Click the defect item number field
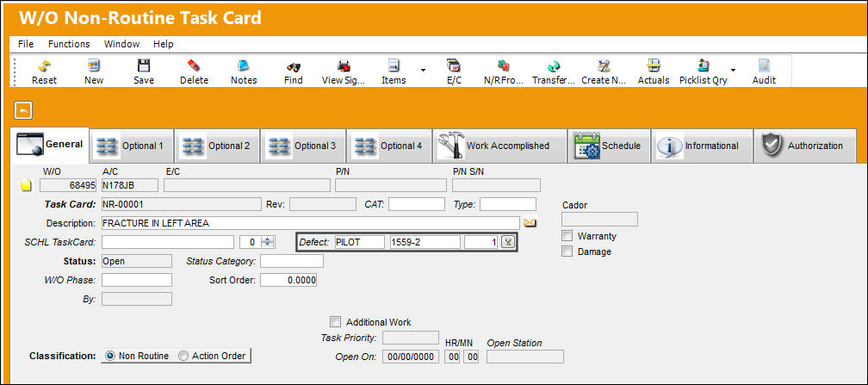868x385 pixels. (x=482, y=242)
